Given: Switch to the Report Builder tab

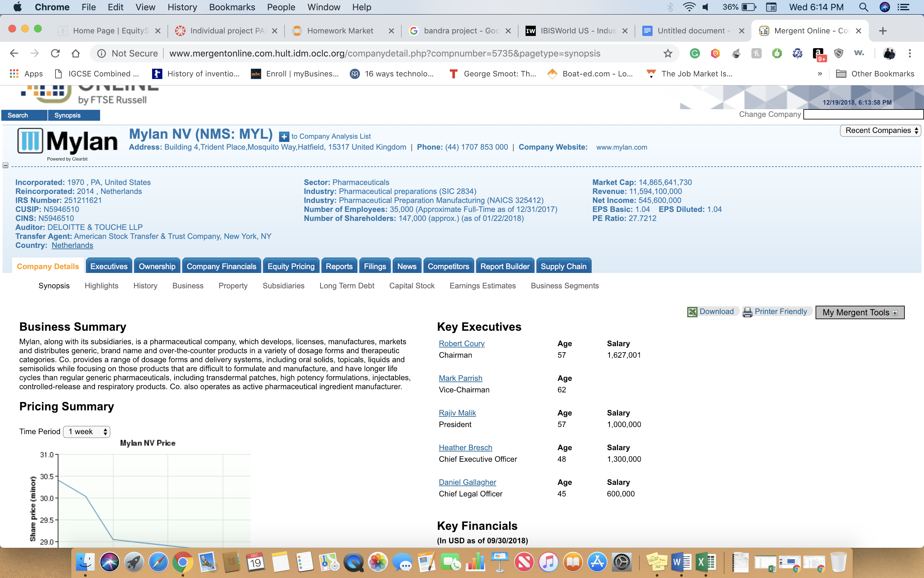Looking at the screenshot, I should pos(505,266).
